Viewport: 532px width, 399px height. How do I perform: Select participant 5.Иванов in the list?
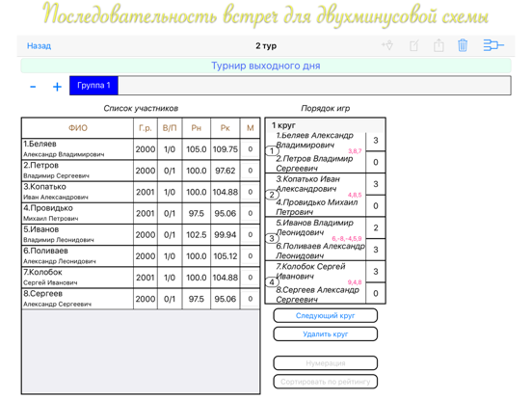tap(77, 234)
